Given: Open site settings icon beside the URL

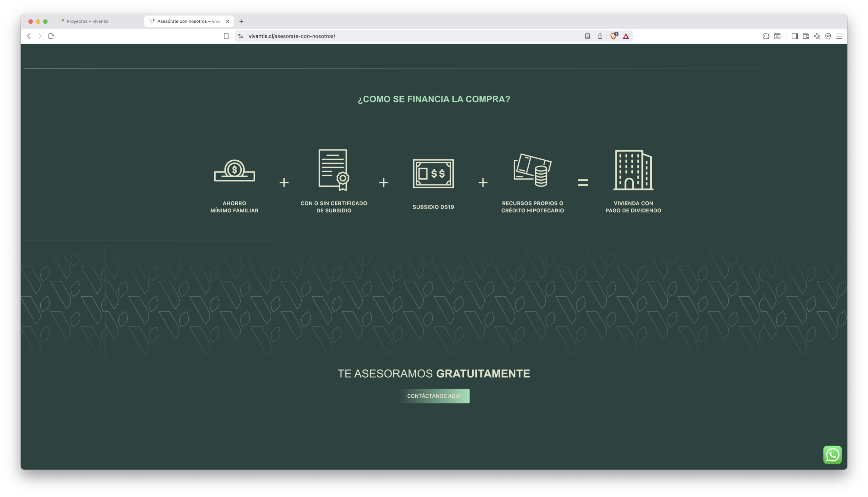Looking at the screenshot, I should point(241,36).
